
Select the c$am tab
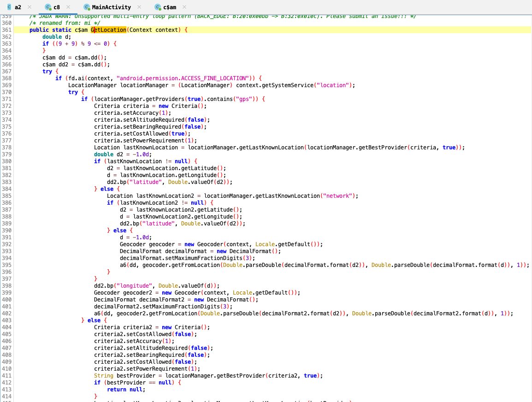tap(170, 7)
